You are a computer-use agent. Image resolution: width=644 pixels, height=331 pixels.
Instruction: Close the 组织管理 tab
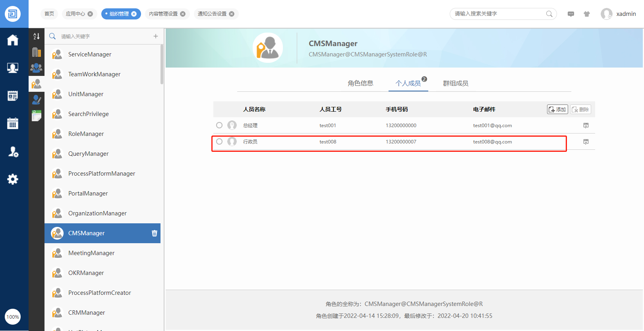coord(134,14)
